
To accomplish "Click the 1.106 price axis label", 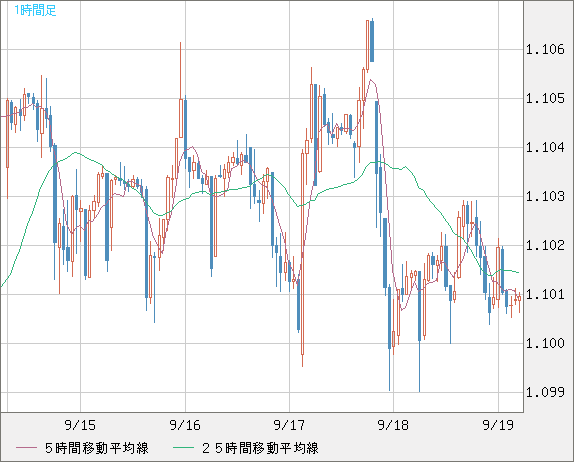I will tap(545, 49).
